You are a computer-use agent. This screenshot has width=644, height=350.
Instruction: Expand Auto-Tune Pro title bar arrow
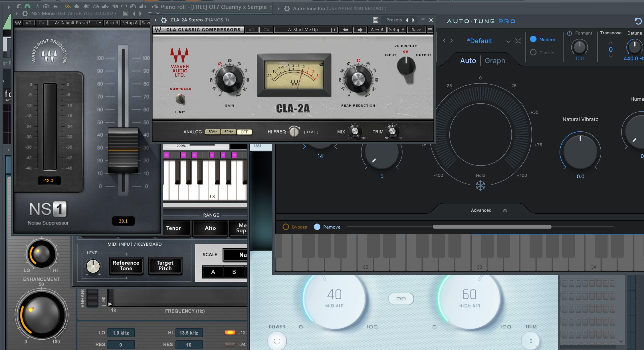(x=279, y=9)
